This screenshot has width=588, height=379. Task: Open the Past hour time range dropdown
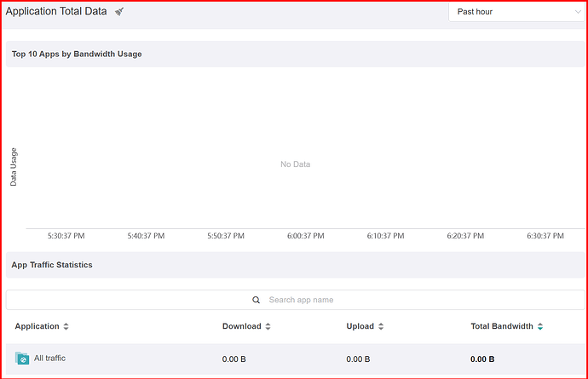coord(516,12)
